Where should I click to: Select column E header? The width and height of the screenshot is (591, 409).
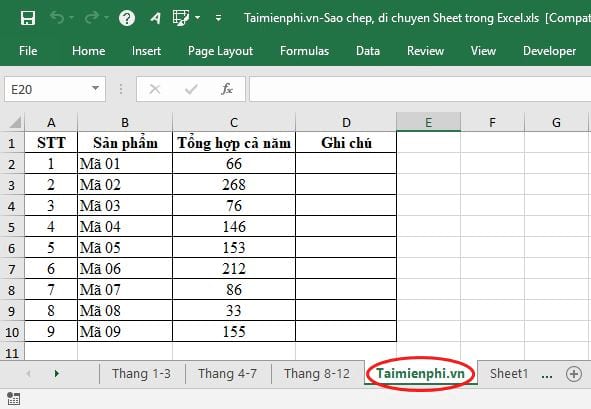[x=429, y=122]
